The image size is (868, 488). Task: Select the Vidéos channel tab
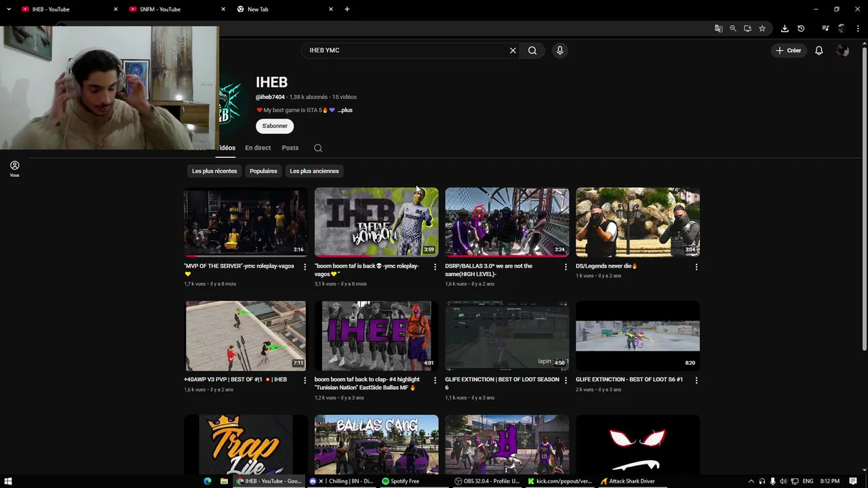(226, 148)
